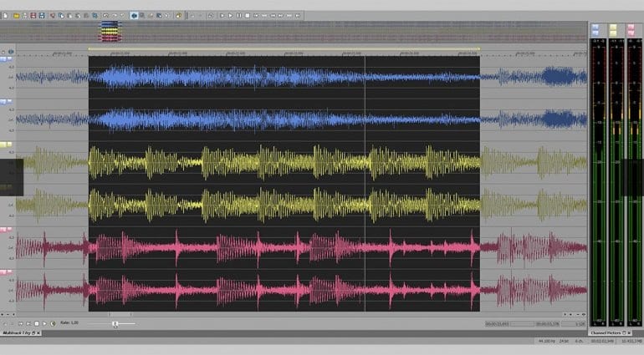Select the highlighted Edit tool in the toolbar
Viewport: 644px width, 355px height.
pos(134,16)
